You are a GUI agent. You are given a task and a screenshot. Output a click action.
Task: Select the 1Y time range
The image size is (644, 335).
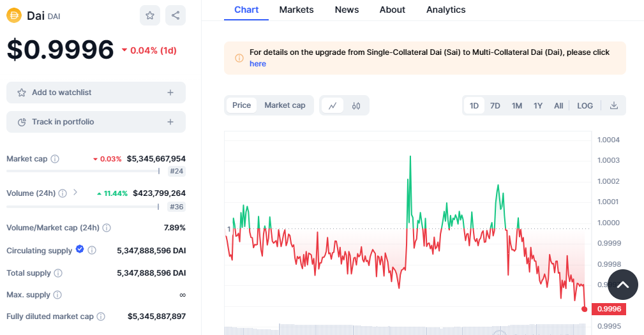click(538, 105)
